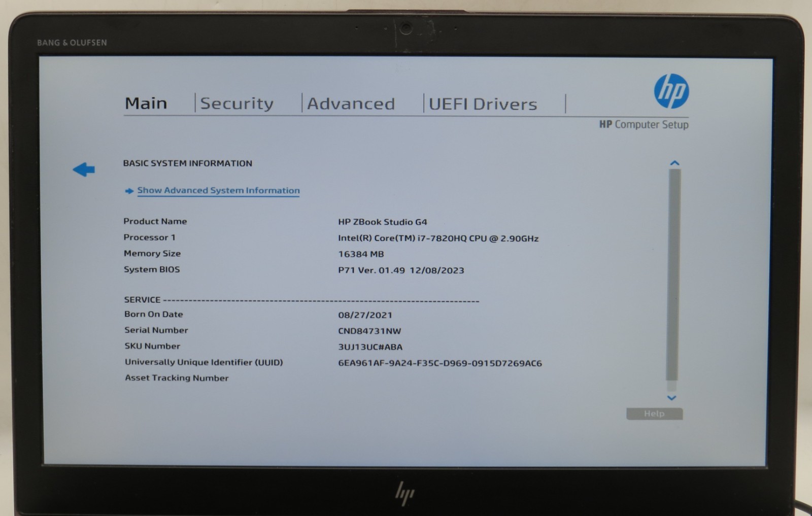Viewport: 812px width, 516px height.
Task: Select the System BIOS label
Action: [x=152, y=269]
